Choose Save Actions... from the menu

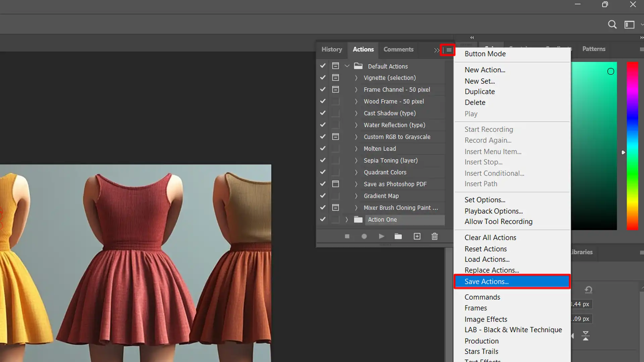coord(512,282)
